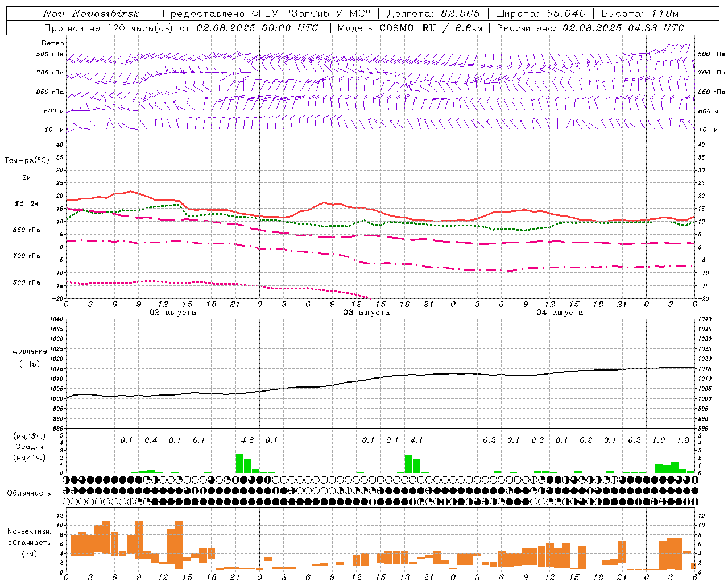
Task: Click the "(мм/3ч.)" precipitation unit label
Action: (x=29, y=436)
